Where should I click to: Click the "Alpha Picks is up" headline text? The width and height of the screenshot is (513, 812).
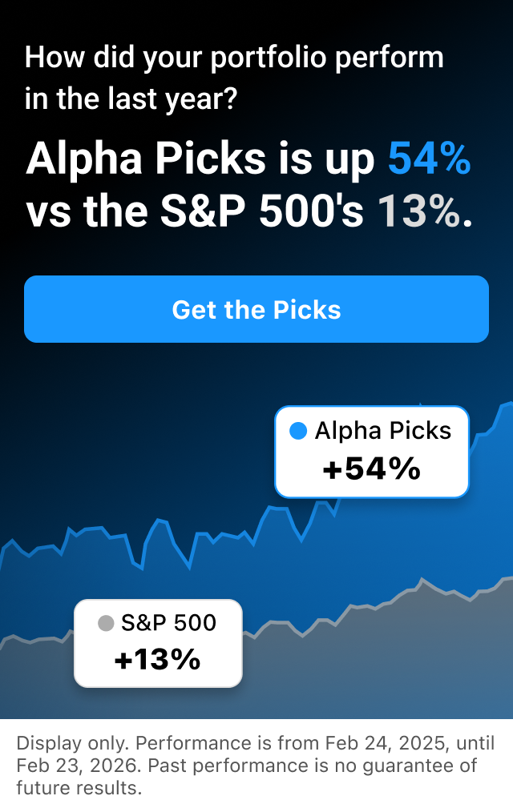tap(200, 159)
